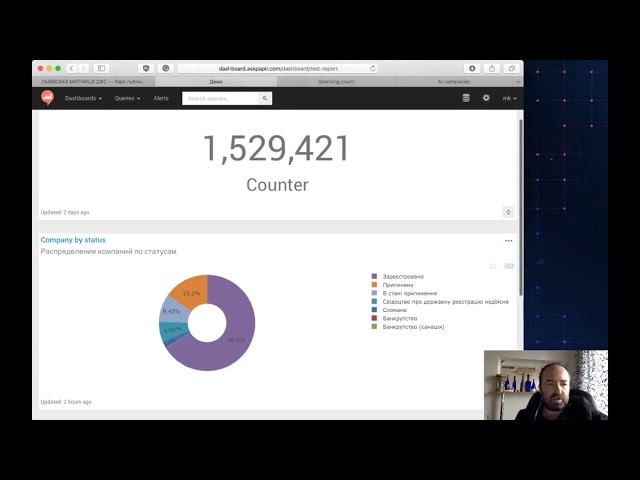Click the Updated: 2 hours ago text
Image resolution: width=640 pixels, height=480 pixels.
(66, 402)
